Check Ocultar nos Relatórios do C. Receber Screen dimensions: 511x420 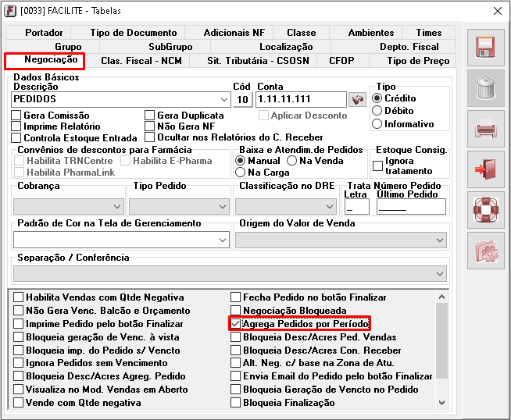pos(149,137)
